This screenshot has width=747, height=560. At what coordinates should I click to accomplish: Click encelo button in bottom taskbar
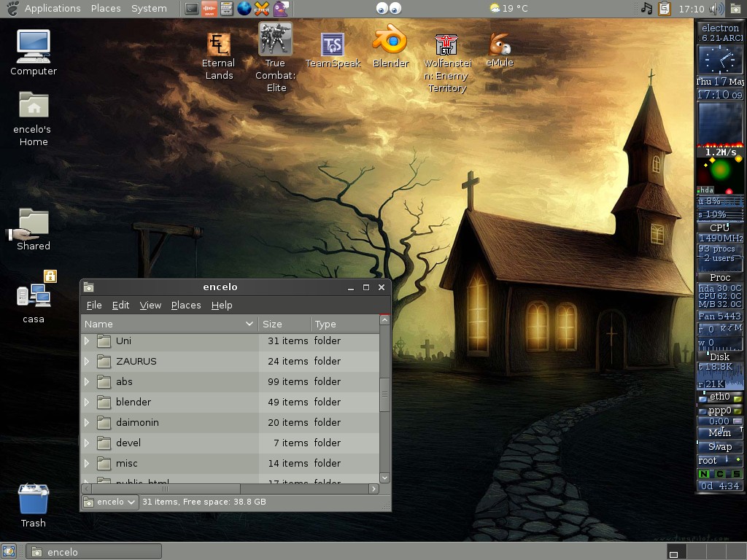[x=94, y=552]
